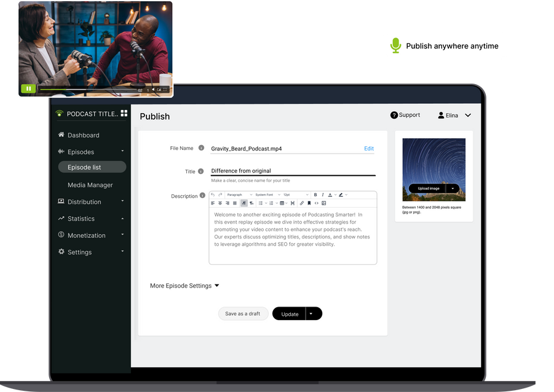The image size is (554, 392).
Task: Open the bullet list style arrow
Action: tap(266, 203)
